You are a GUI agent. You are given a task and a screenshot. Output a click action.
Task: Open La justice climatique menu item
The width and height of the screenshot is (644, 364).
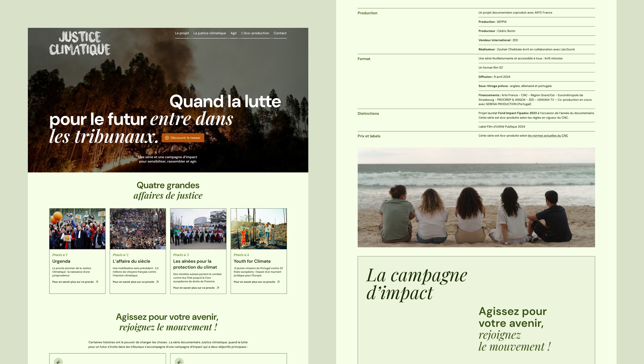209,33
